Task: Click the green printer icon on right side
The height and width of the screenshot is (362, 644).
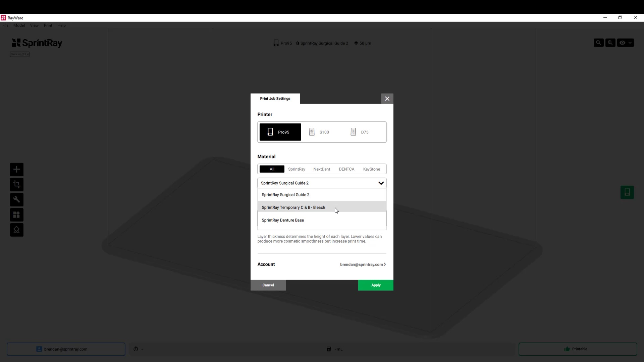Action: [x=627, y=192]
